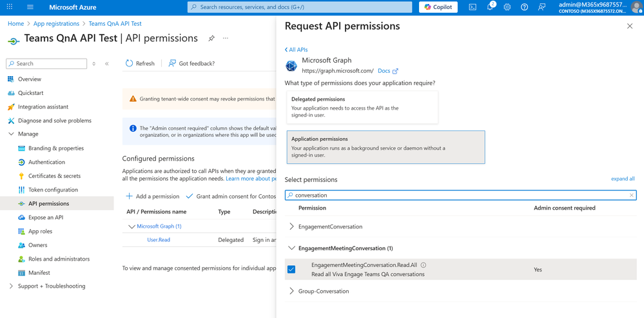
Task: Expand the EngagementConversation group
Action: coord(291,226)
